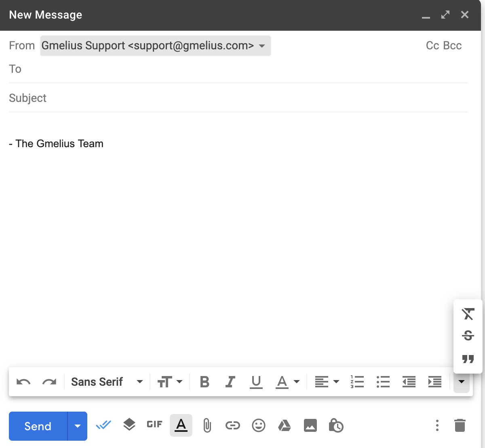Insert files using Google Drive

point(285,425)
